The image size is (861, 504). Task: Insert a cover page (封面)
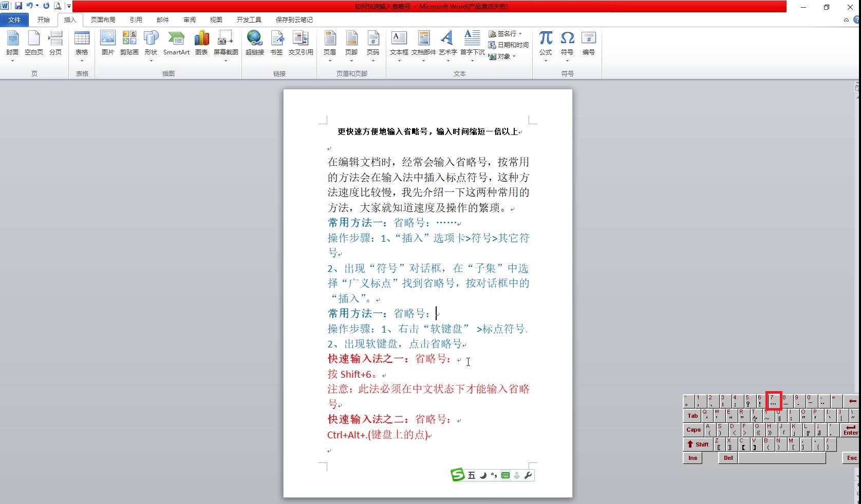12,46
